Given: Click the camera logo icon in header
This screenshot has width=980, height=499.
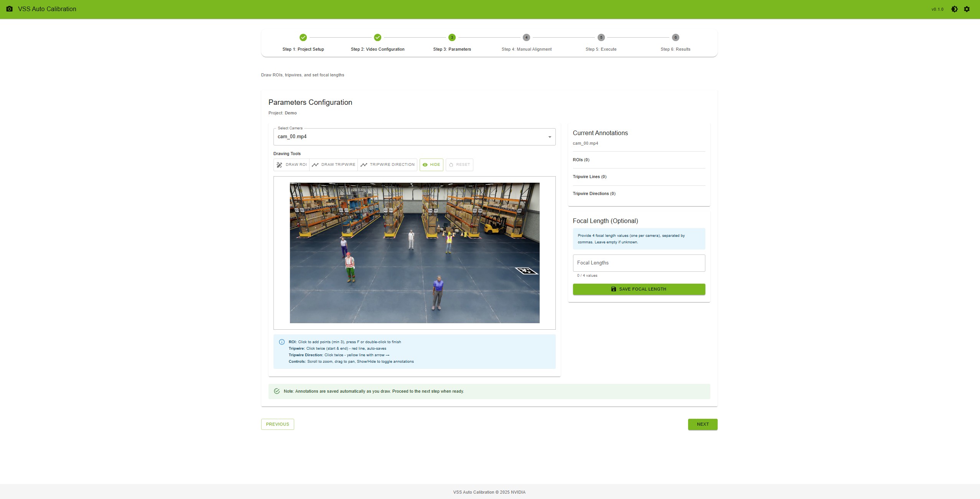Looking at the screenshot, I should pyautogui.click(x=9, y=9).
